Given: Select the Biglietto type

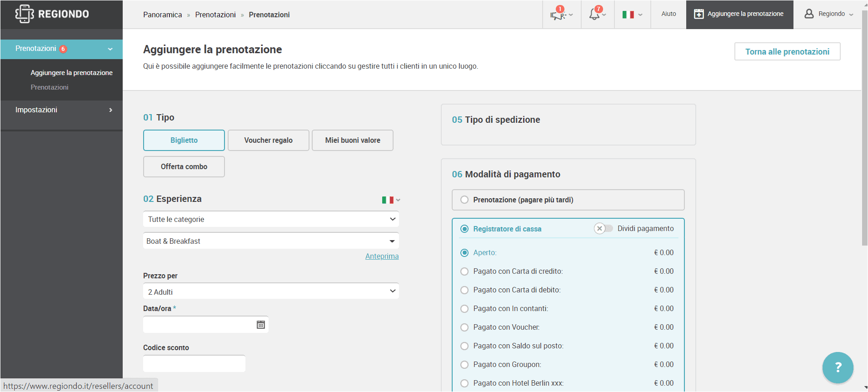Looking at the screenshot, I should [184, 140].
